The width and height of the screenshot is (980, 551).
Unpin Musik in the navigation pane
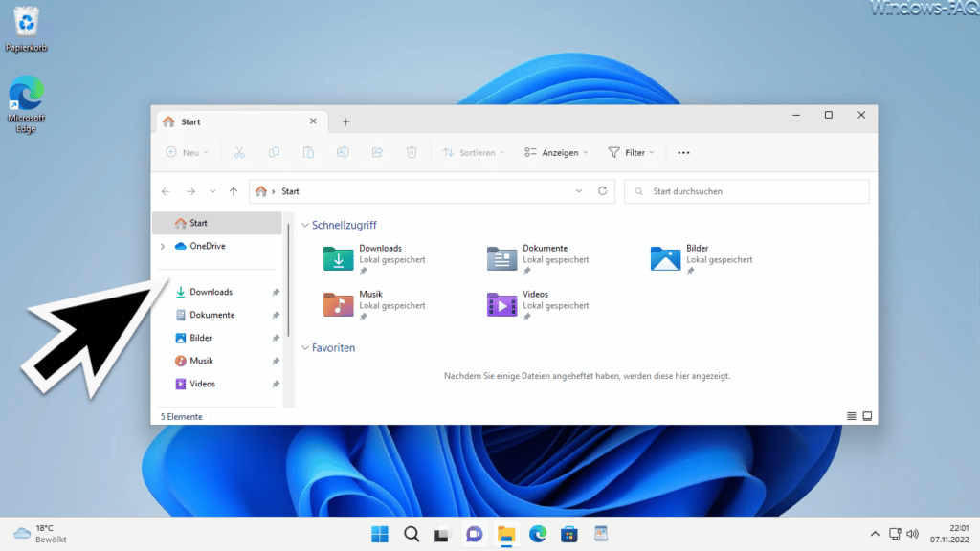(x=276, y=361)
